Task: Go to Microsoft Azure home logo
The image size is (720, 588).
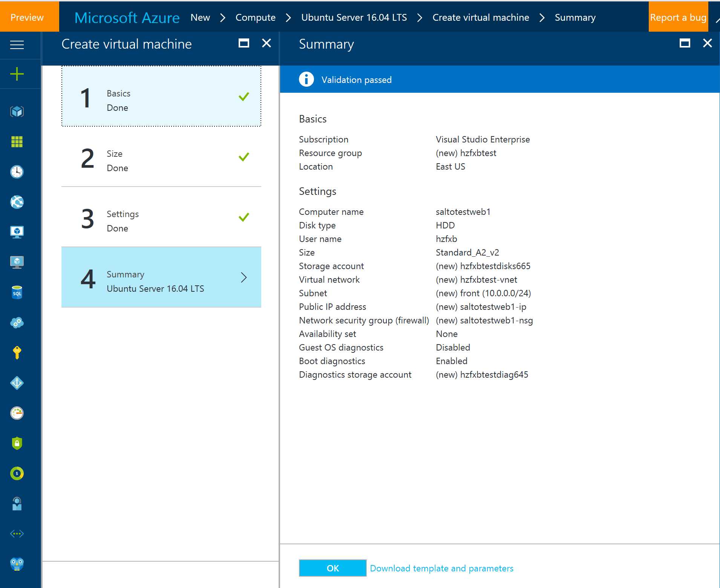Action: [x=127, y=18]
